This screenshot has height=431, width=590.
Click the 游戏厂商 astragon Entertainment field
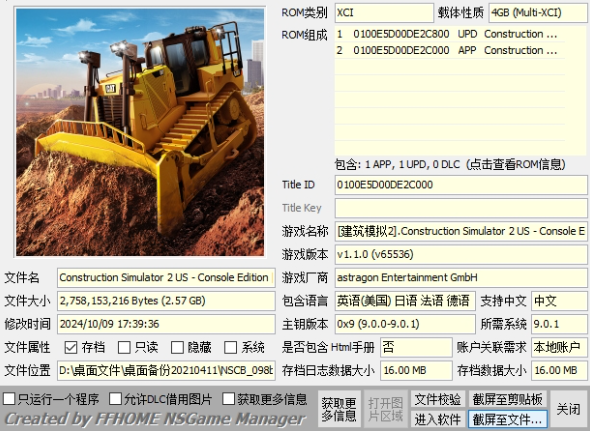[461, 278]
